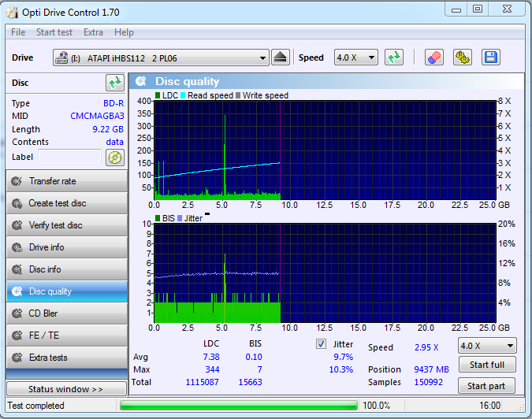This screenshot has height=419, width=532.
Task: Click the BIS total value 15663
Action: pyautogui.click(x=250, y=383)
